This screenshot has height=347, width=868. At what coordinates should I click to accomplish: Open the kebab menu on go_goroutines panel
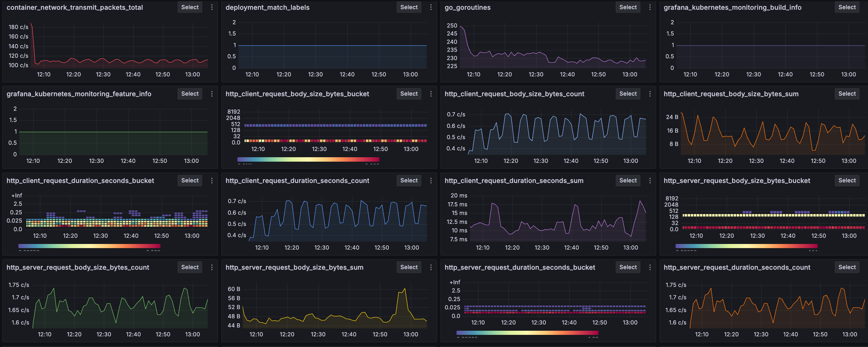[x=650, y=7]
